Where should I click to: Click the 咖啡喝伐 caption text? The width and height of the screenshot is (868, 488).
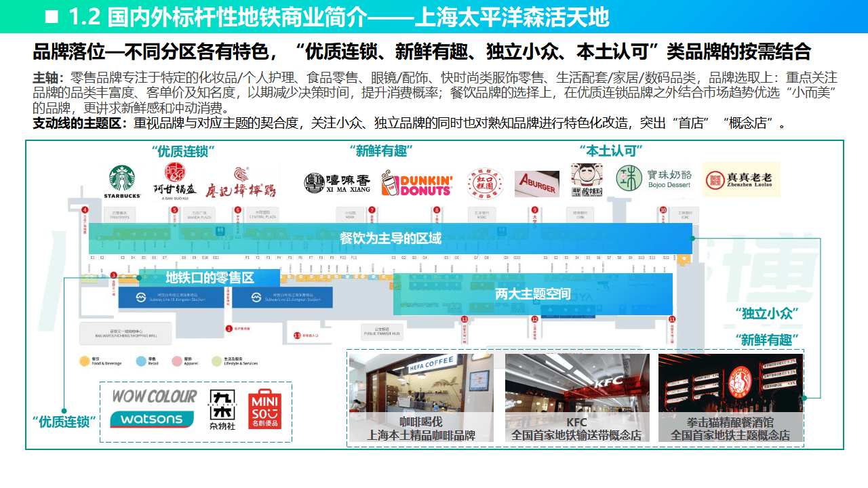(x=420, y=422)
